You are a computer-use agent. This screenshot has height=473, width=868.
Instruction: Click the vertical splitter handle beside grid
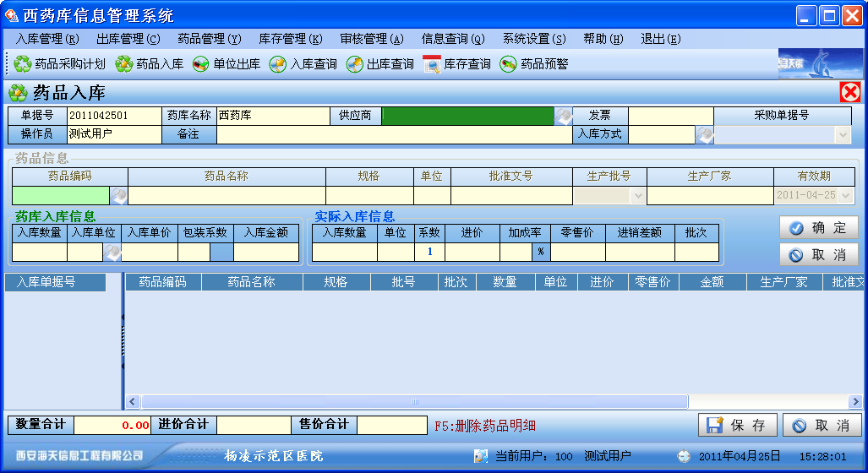coord(123,341)
